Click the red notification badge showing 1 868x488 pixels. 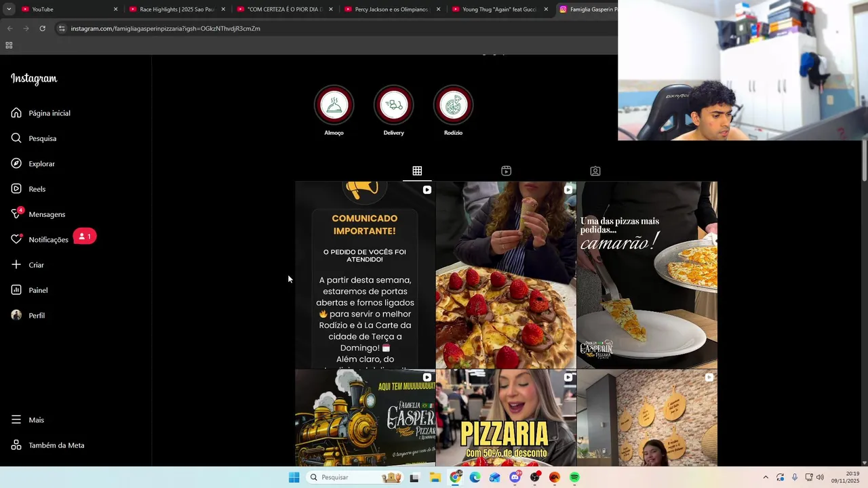(85, 237)
